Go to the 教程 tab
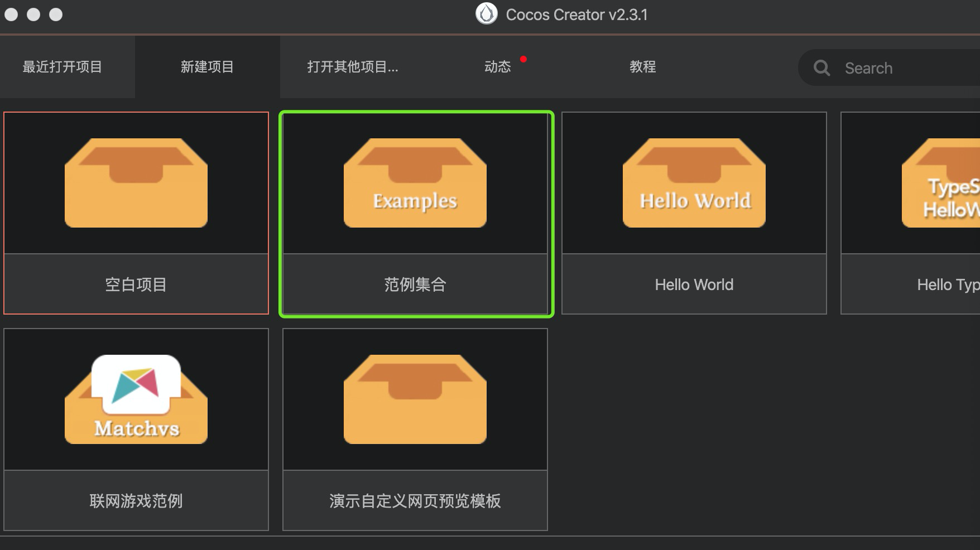The image size is (980, 550). click(x=643, y=67)
